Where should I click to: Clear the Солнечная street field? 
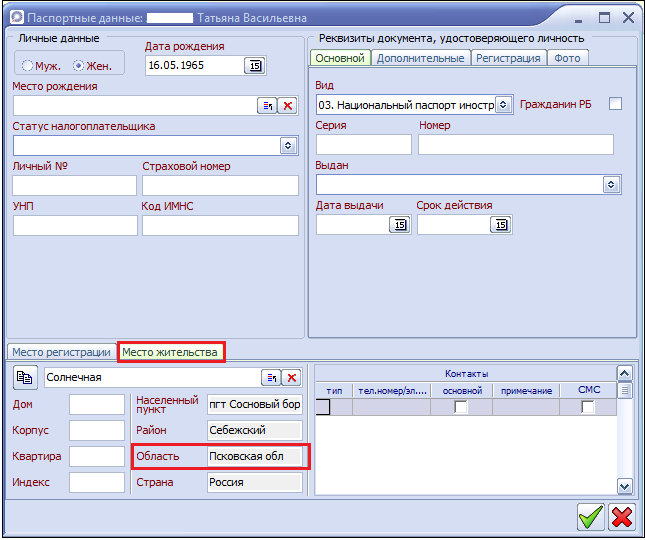point(290,377)
